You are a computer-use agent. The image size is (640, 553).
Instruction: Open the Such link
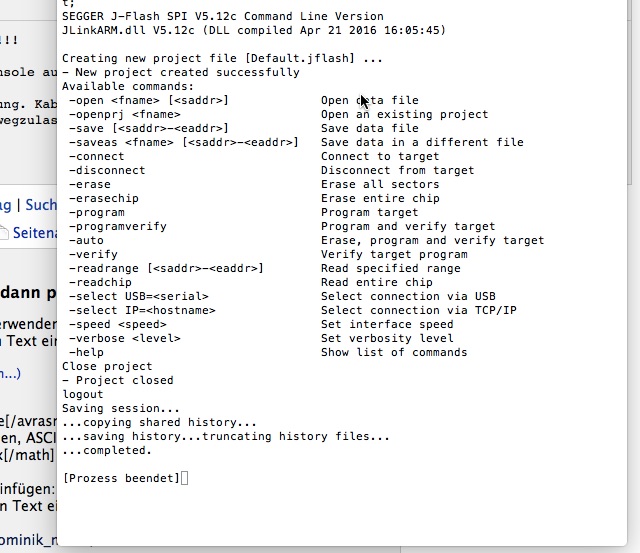pos(41,205)
